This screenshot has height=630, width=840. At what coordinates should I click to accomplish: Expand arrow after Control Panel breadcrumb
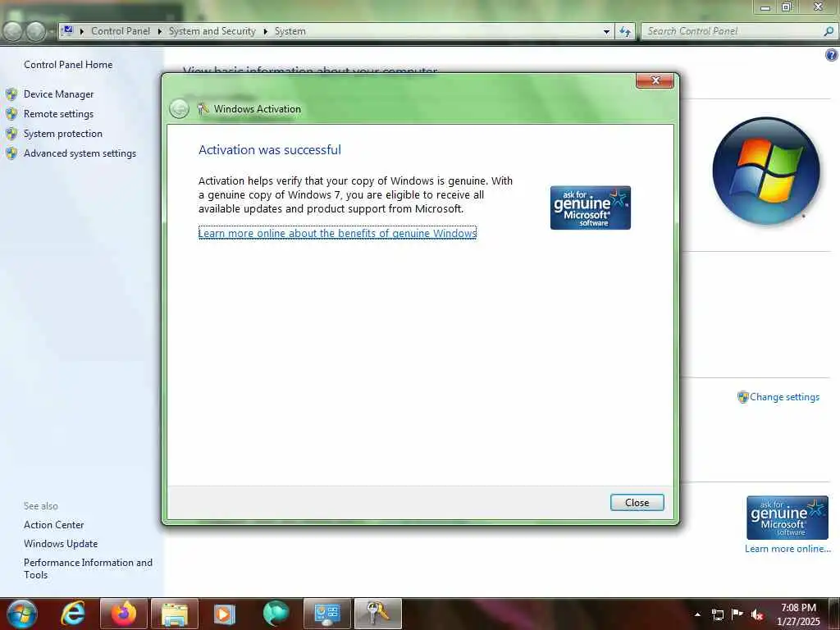pyautogui.click(x=160, y=32)
